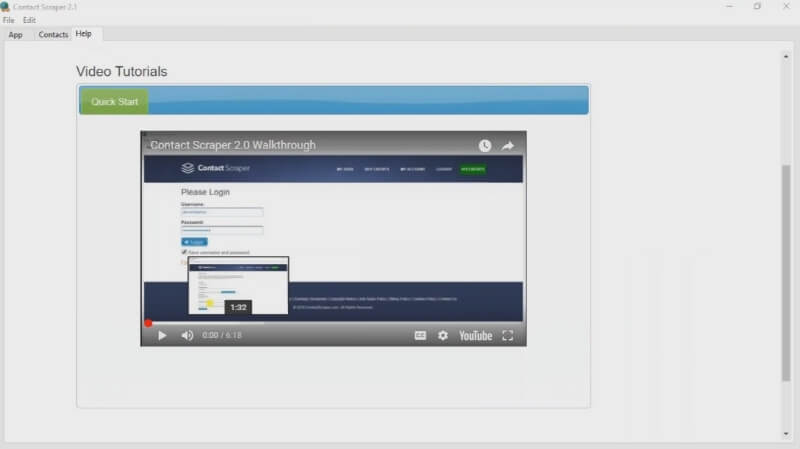The width and height of the screenshot is (800, 449).
Task: Open the Edit menu
Action: pos(29,20)
